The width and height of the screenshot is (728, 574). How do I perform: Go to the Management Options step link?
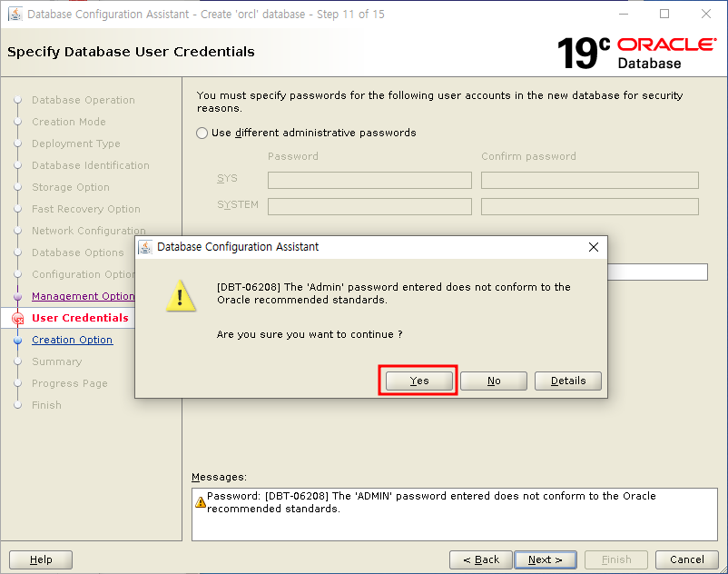click(84, 296)
